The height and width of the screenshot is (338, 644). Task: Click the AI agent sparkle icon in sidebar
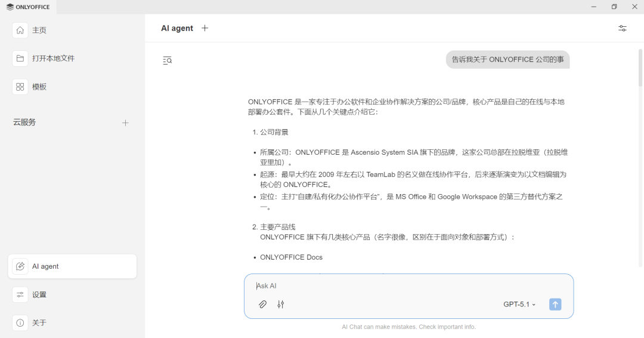click(x=20, y=266)
